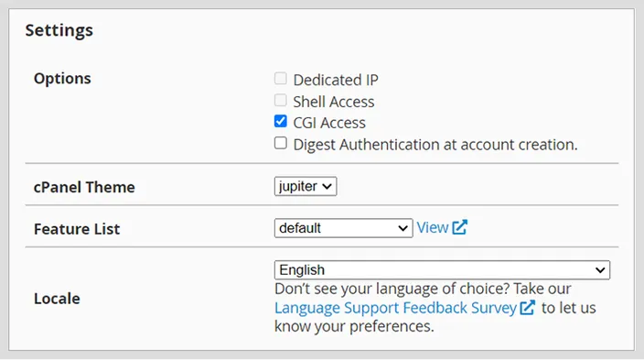Click external-link icon next to View

(x=460, y=227)
